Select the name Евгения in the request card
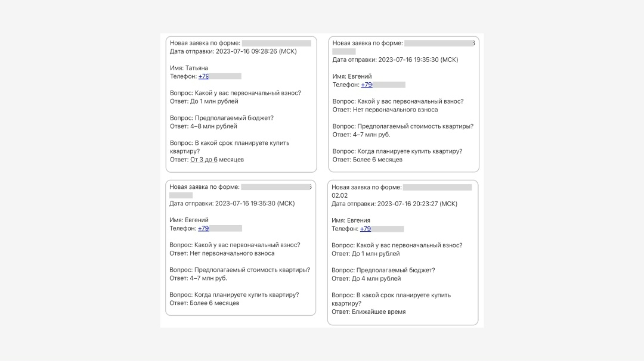 coord(358,220)
